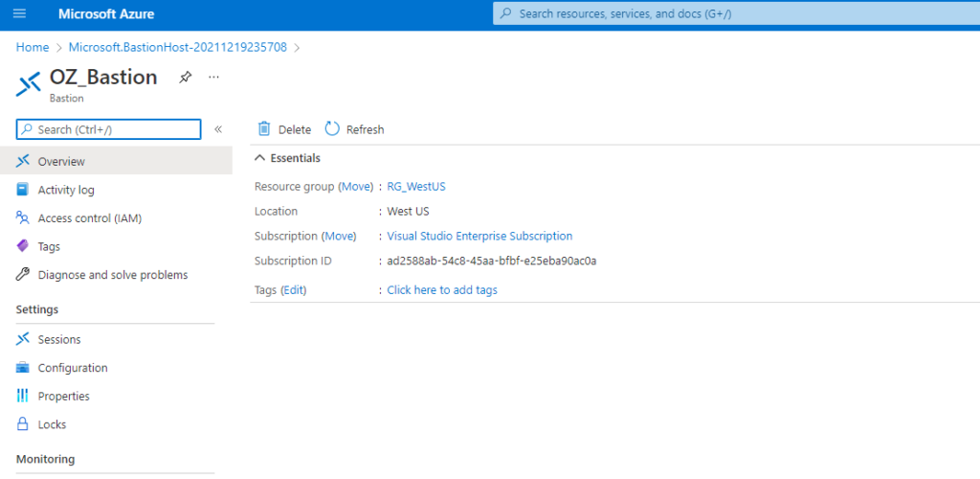Select Diagnose and solve problems
This screenshot has height=479, width=980.
click(x=113, y=275)
